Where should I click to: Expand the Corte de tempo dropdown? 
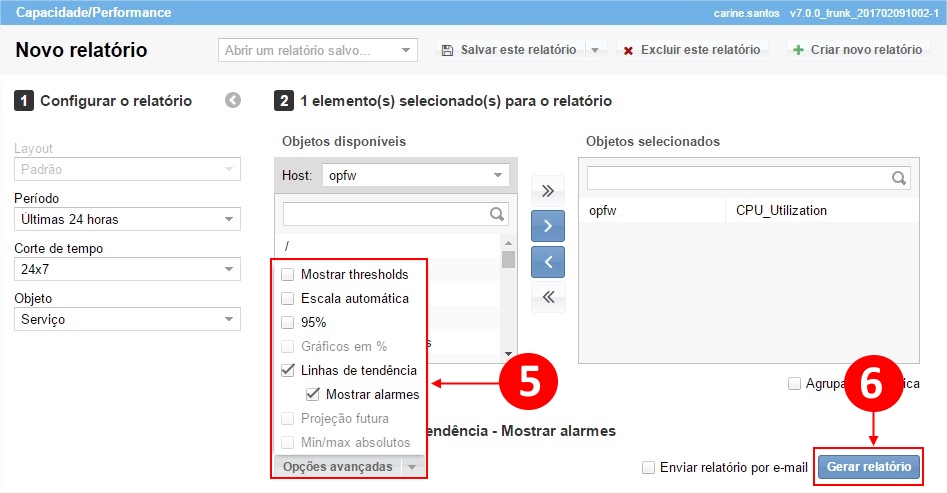coord(127,269)
